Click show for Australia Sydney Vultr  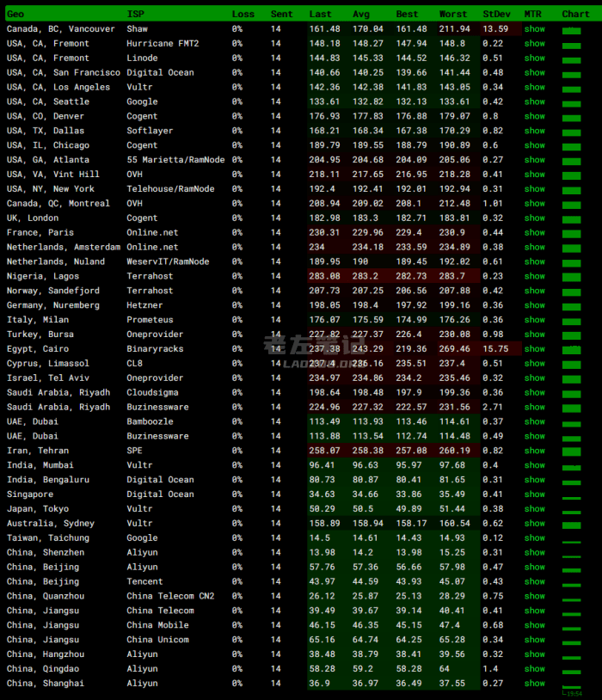535,523
